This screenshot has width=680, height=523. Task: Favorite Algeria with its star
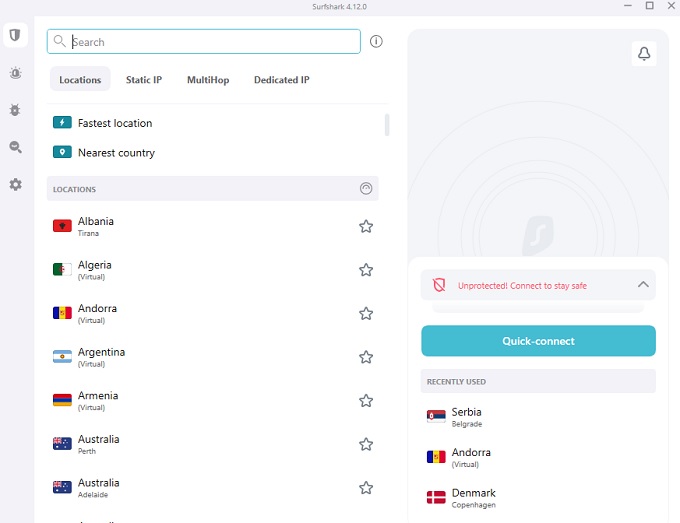pyautogui.click(x=366, y=270)
